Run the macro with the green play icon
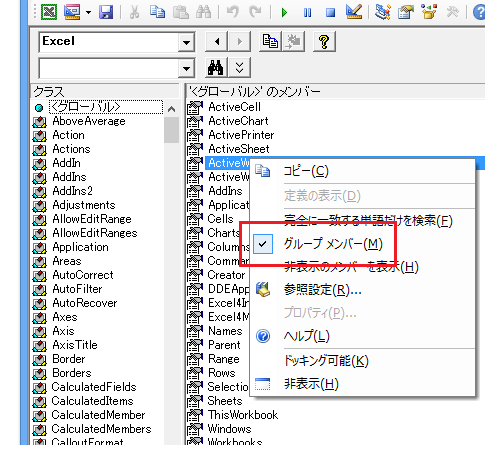The height and width of the screenshot is (455, 485). pyautogui.click(x=284, y=13)
